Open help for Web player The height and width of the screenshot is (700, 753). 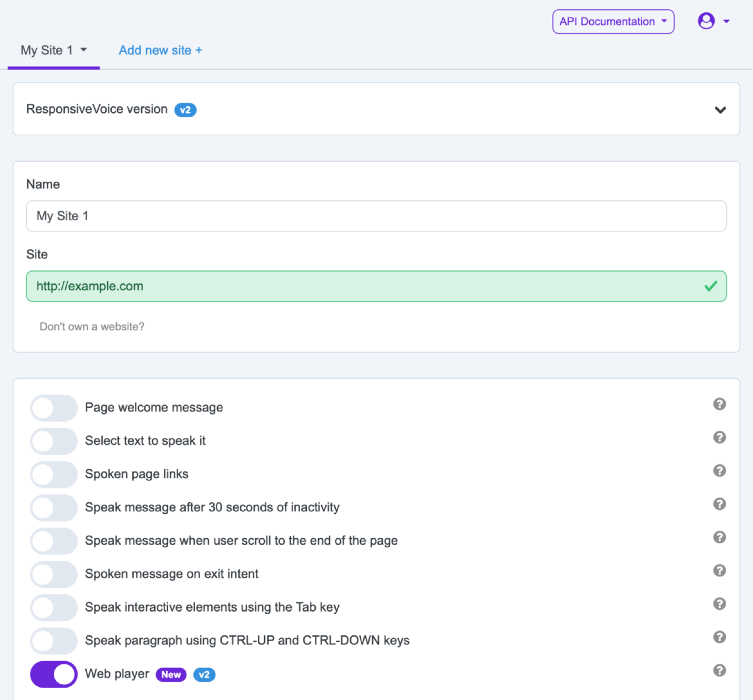click(x=719, y=671)
